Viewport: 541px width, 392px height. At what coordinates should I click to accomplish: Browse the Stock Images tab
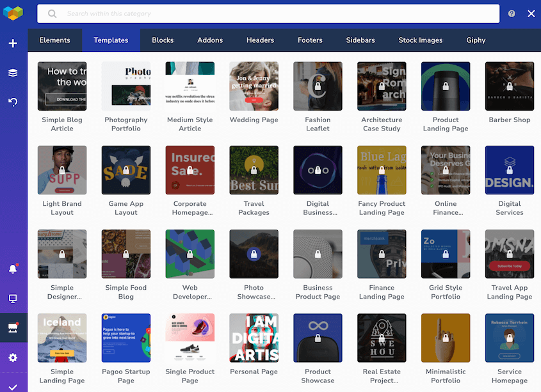(421, 40)
